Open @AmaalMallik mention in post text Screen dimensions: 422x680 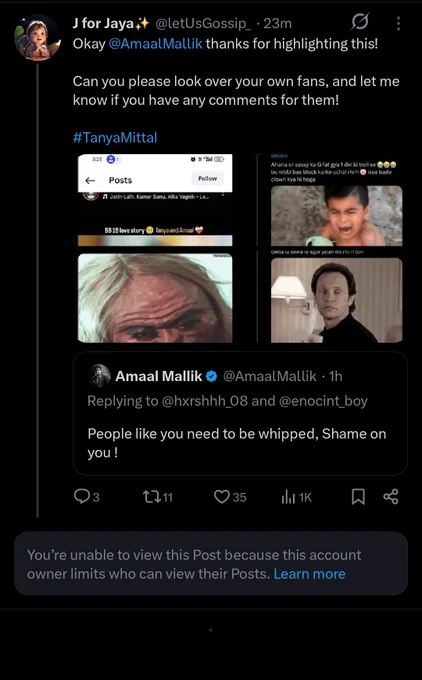coord(155,44)
